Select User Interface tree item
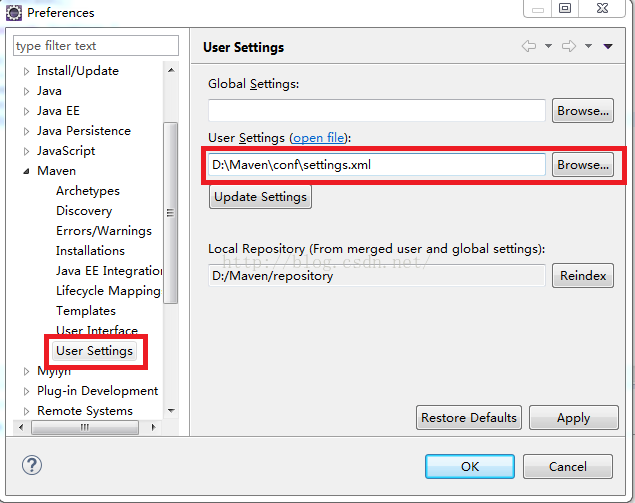This screenshot has height=503, width=635. coord(97,330)
